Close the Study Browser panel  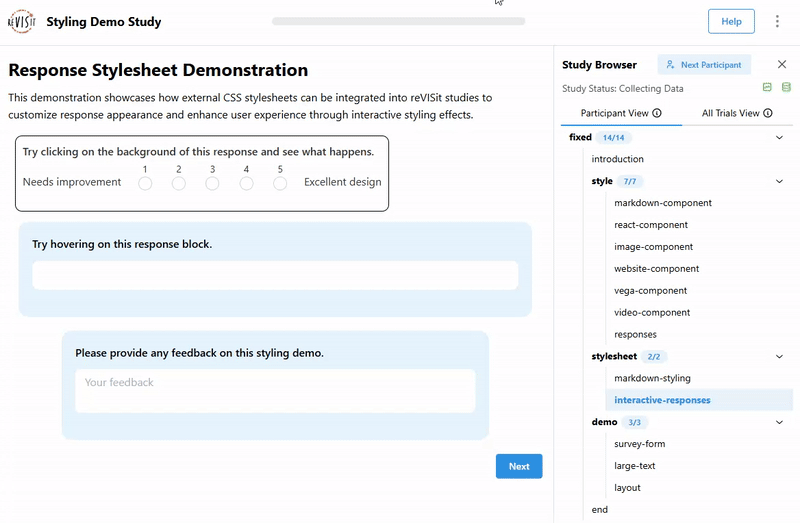782,64
